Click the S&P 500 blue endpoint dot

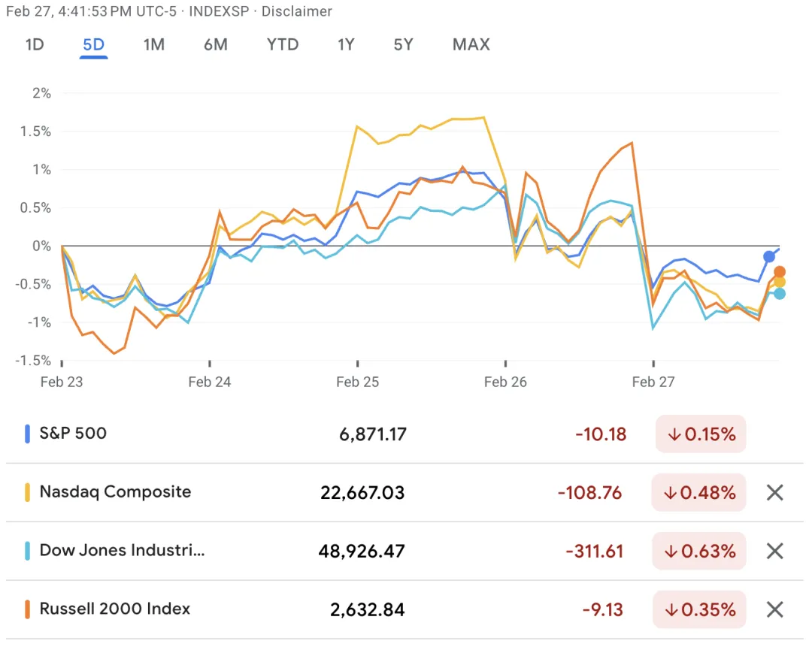click(x=769, y=257)
